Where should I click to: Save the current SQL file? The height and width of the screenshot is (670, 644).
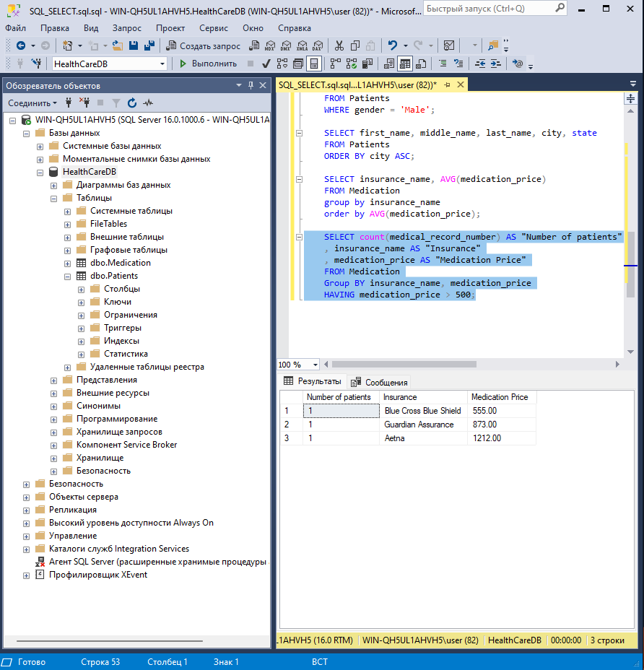[134, 45]
